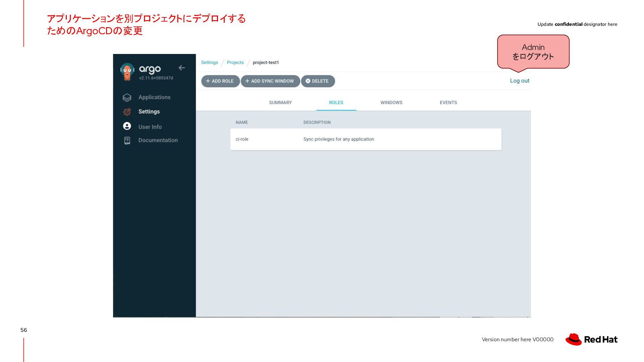Viewport: 644px width, 362px height.
Task: Open the ci-role row
Action: coord(366,139)
